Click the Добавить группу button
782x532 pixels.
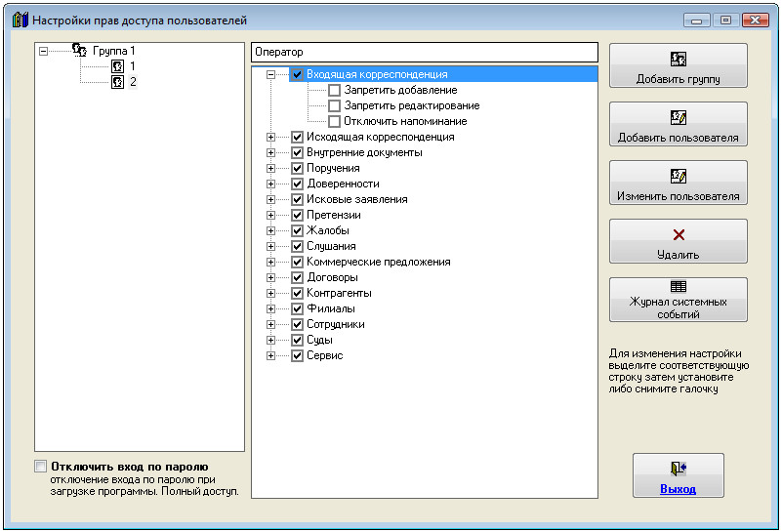click(679, 65)
